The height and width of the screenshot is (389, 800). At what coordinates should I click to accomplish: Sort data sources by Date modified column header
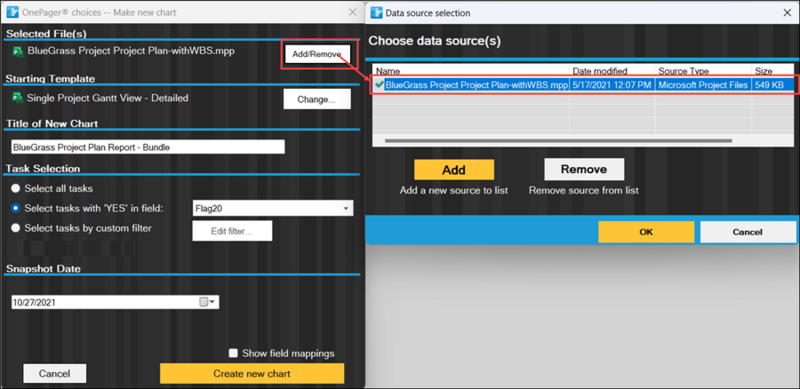[612, 71]
